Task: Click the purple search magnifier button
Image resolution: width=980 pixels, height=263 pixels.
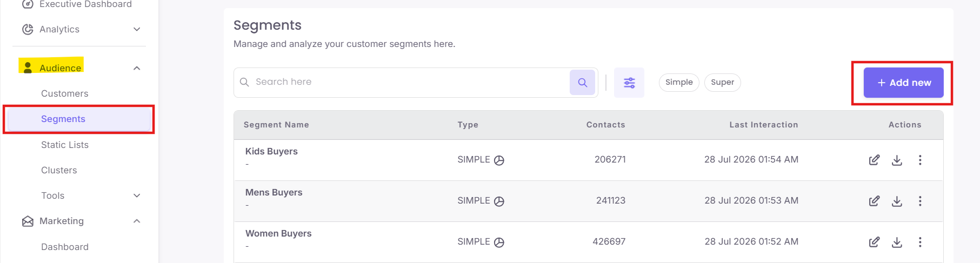Action: 582,83
